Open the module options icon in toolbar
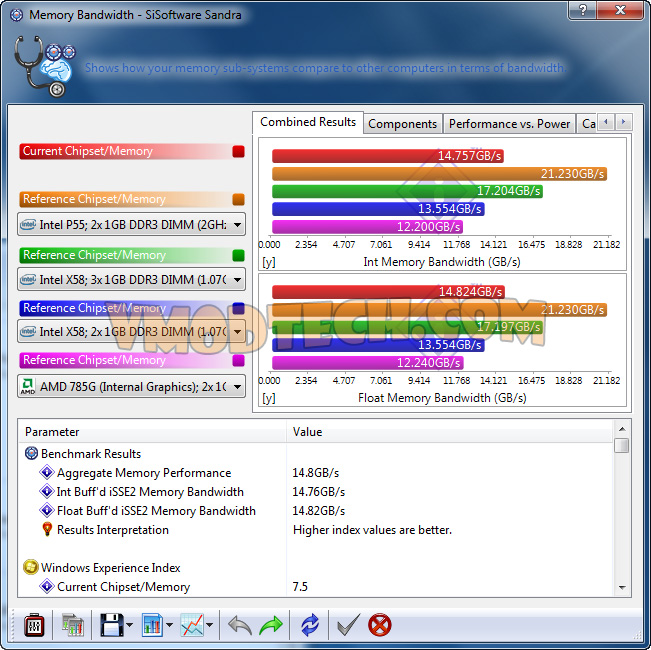Screen dimensions: 651x650 [34, 625]
